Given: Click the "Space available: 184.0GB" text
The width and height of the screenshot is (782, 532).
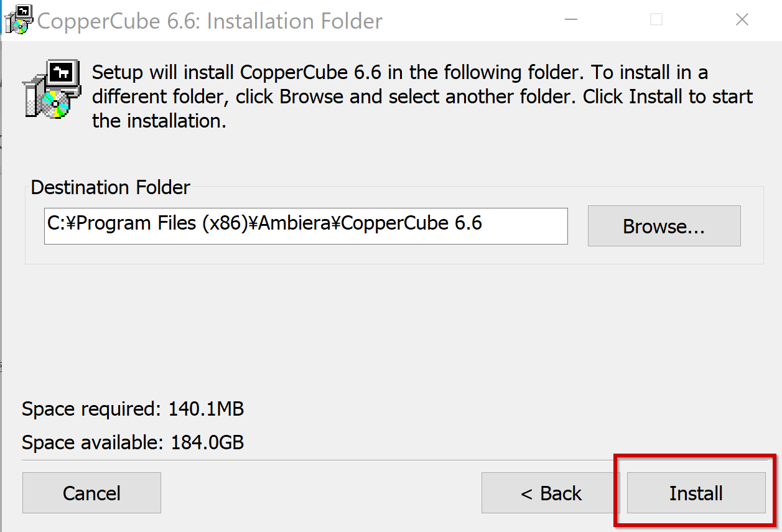Looking at the screenshot, I should (x=133, y=443).
